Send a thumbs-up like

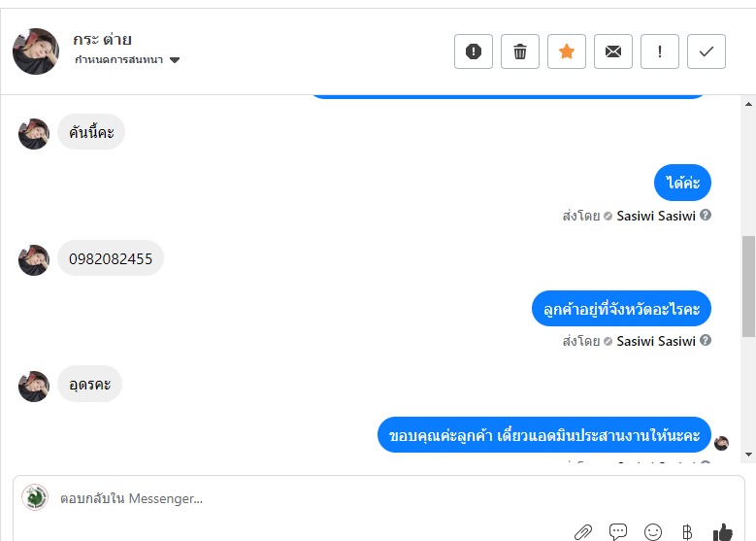722,532
